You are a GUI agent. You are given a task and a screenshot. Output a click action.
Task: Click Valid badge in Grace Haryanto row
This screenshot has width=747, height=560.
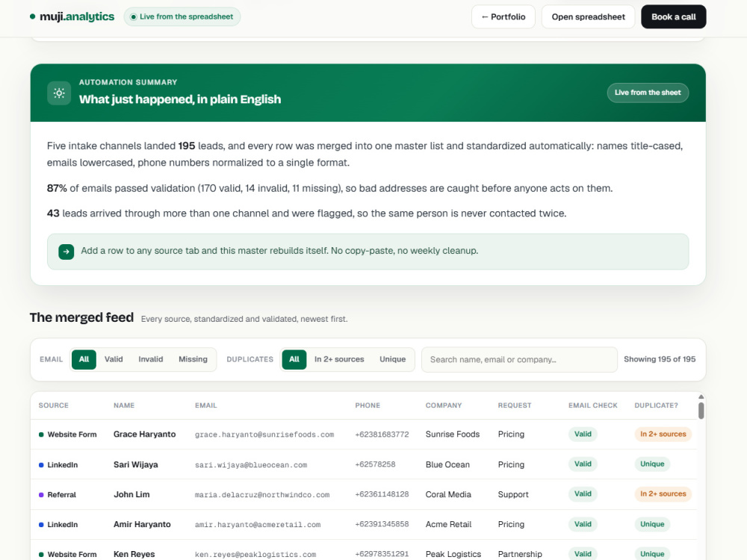[583, 435]
